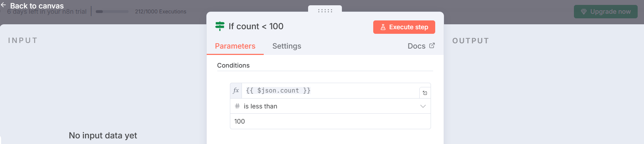Click the hash number type icon
The height and width of the screenshot is (144, 644).
[x=237, y=106]
